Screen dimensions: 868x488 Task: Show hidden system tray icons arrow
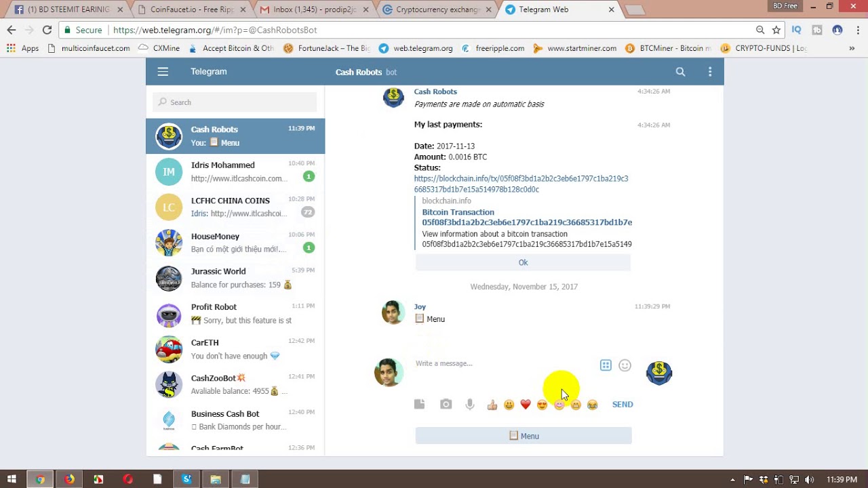click(x=733, y=480)
